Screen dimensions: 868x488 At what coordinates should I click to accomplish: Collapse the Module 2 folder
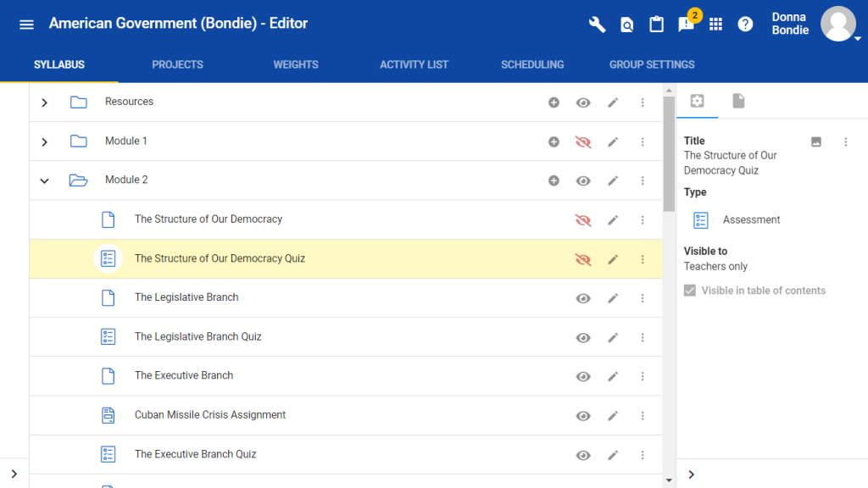point(45,180)
